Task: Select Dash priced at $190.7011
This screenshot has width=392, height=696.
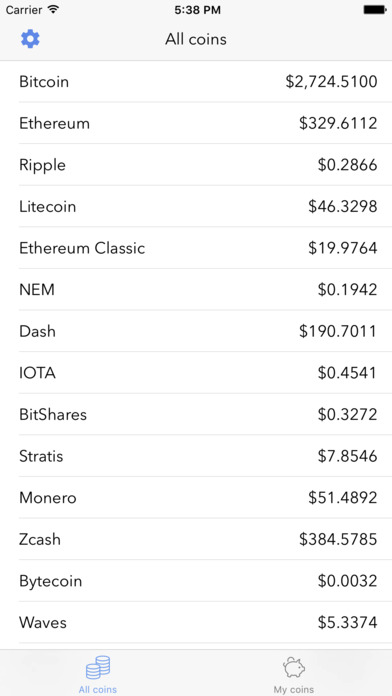Action: (196, 331)
